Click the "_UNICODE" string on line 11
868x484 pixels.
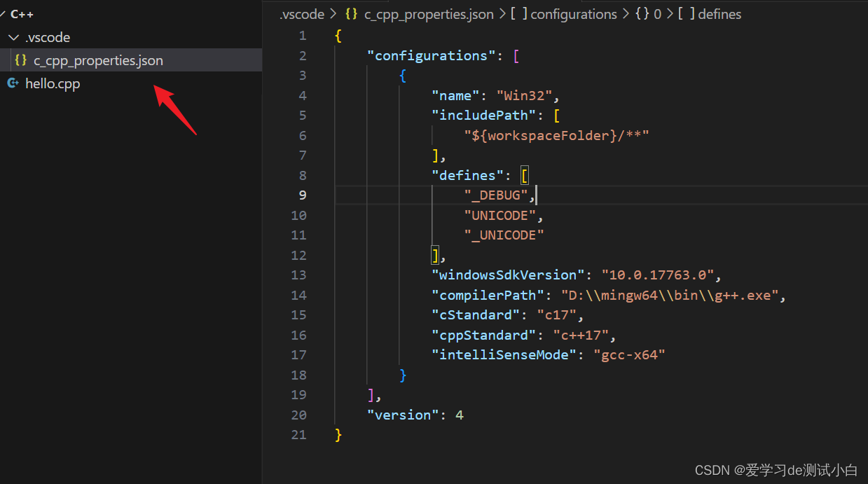(x=504, y=235)
